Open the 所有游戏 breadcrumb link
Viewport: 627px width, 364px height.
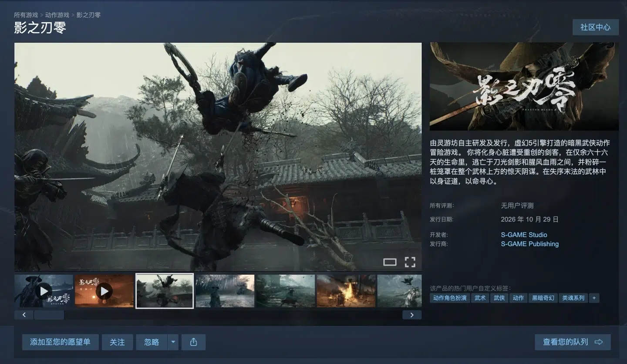coord(26,15)
